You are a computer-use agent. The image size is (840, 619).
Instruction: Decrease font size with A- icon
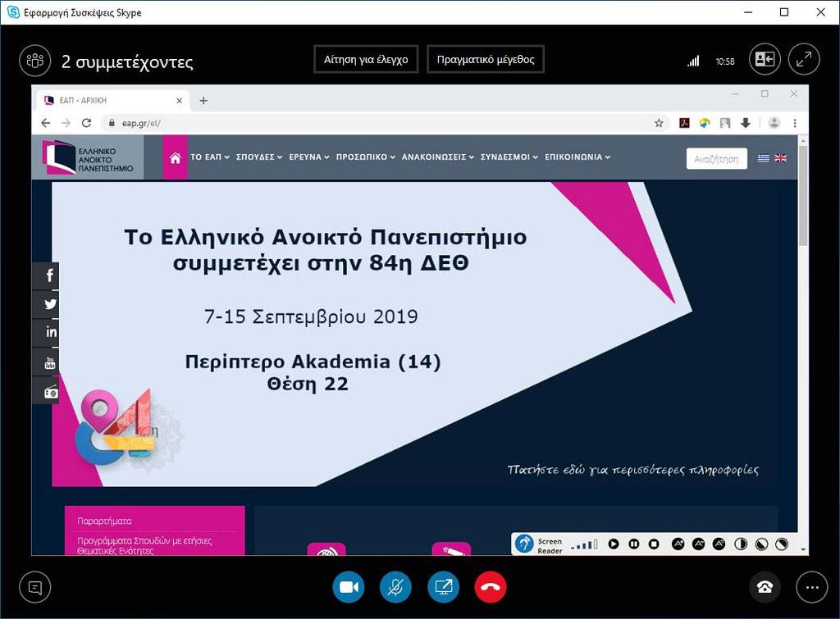coord(699,544)
